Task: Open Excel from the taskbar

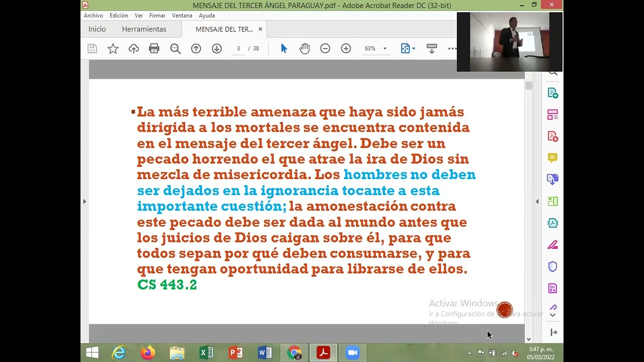Action: 206,353
